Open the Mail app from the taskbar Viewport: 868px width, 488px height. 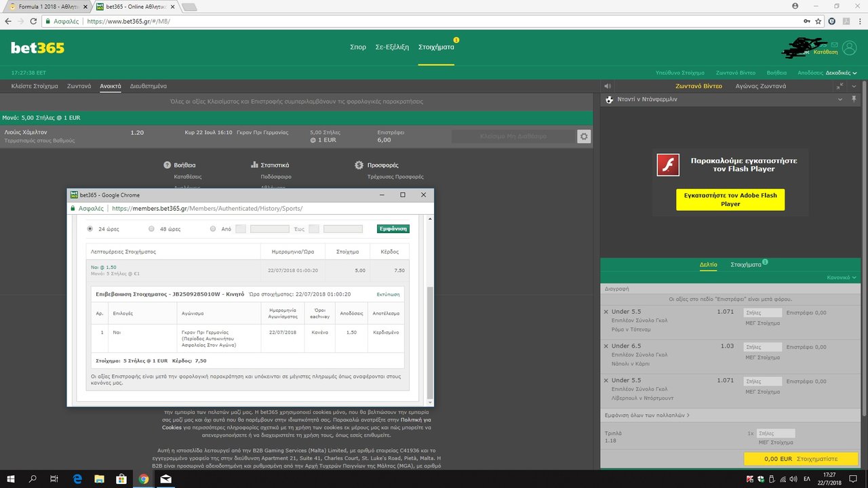click(x=166, y=479)
